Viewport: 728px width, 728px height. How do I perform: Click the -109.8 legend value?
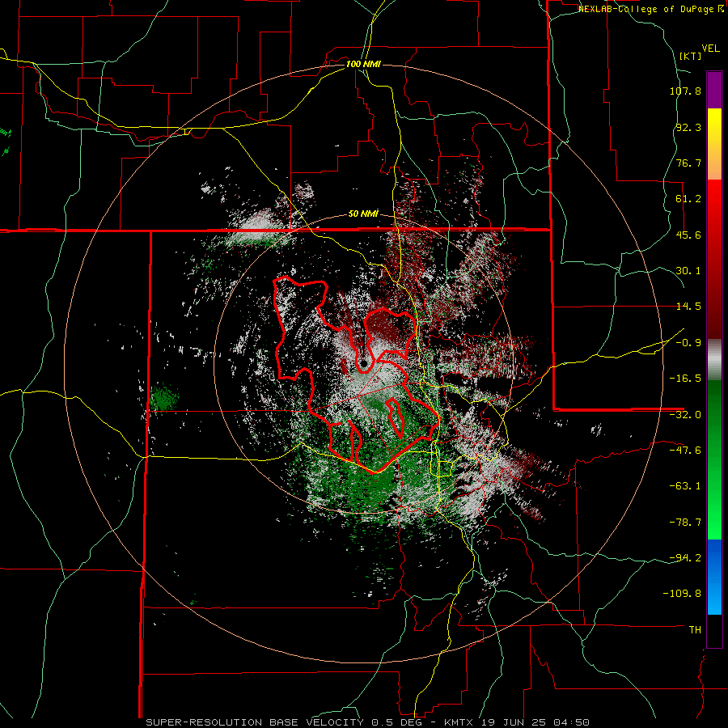[x=683, y=594]
